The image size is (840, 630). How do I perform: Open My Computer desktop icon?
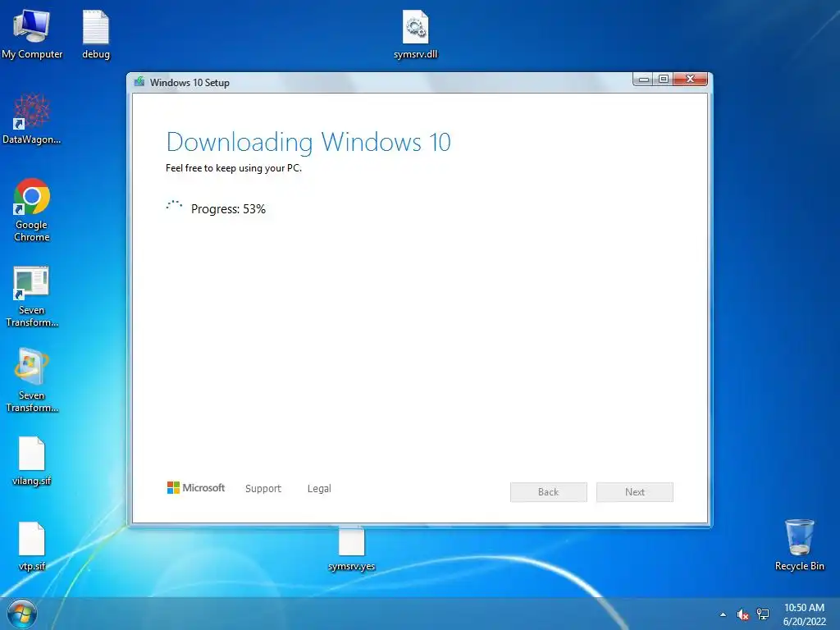point(32,34)
